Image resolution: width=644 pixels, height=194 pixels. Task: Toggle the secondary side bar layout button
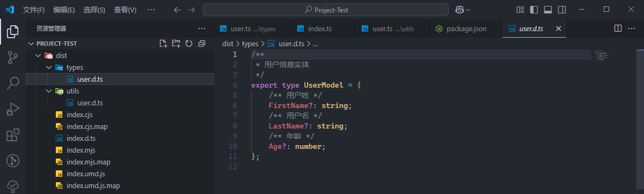tap(562, 10)
